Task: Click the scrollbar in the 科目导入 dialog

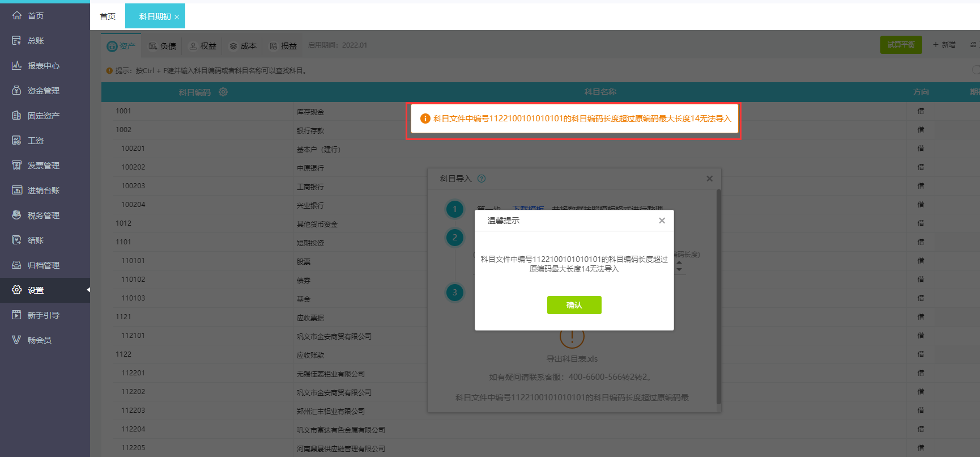Action: pyautogui.click(x=719, y=297)
